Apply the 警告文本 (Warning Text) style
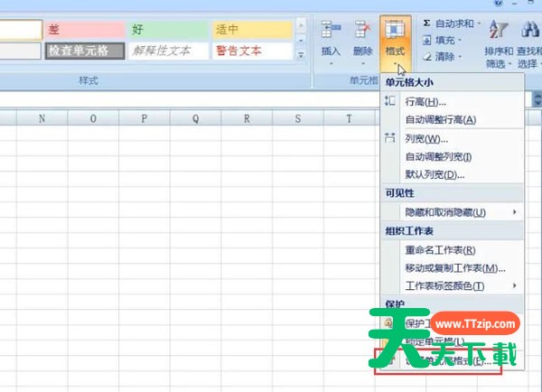Image resolution: width=542 pixels, height=392 pixels. [252, 51]
